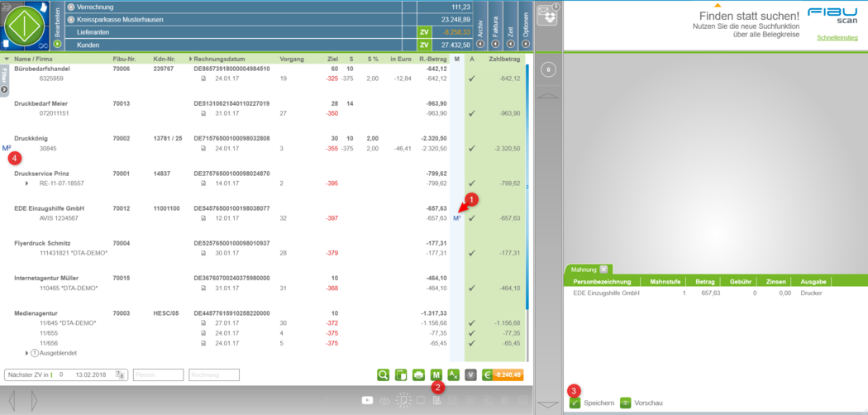Click the green Euro payment icon
The width and height of the screenshot is (868, 415).
tap(488, 374)
